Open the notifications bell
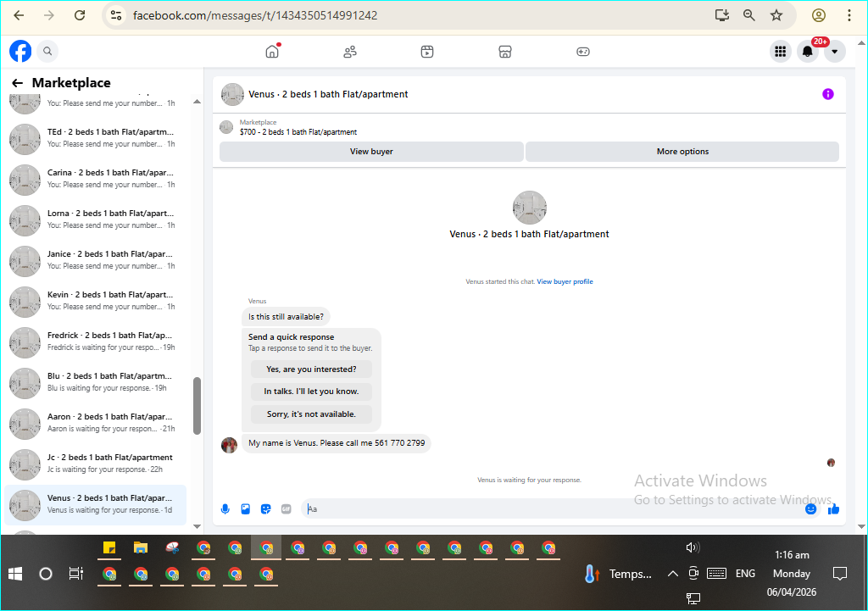The image size is (868, 611). point(808,52)
